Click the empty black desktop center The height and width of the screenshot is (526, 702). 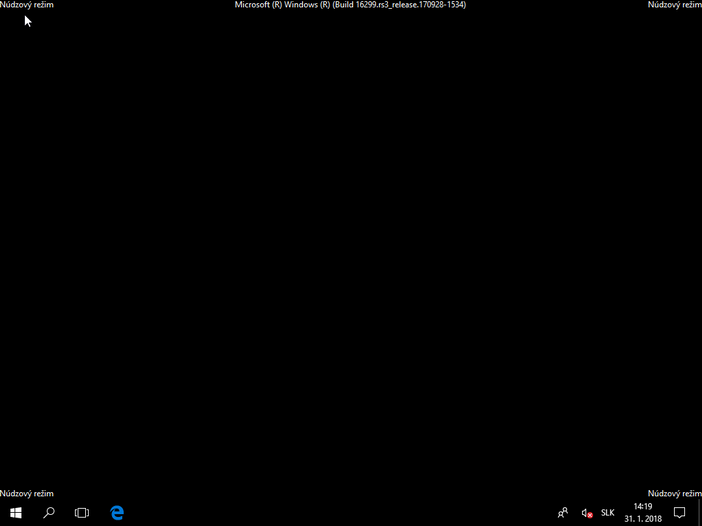click(351, 250)
